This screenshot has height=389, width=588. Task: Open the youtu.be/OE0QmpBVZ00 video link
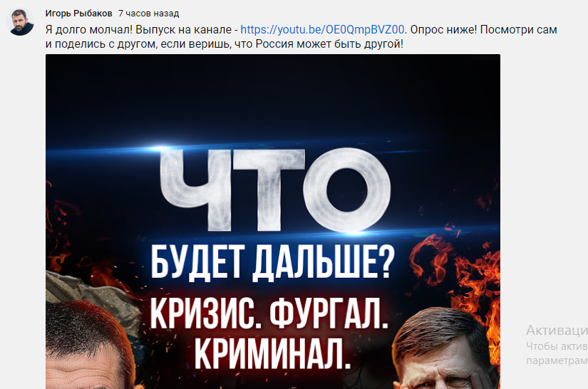322,30
